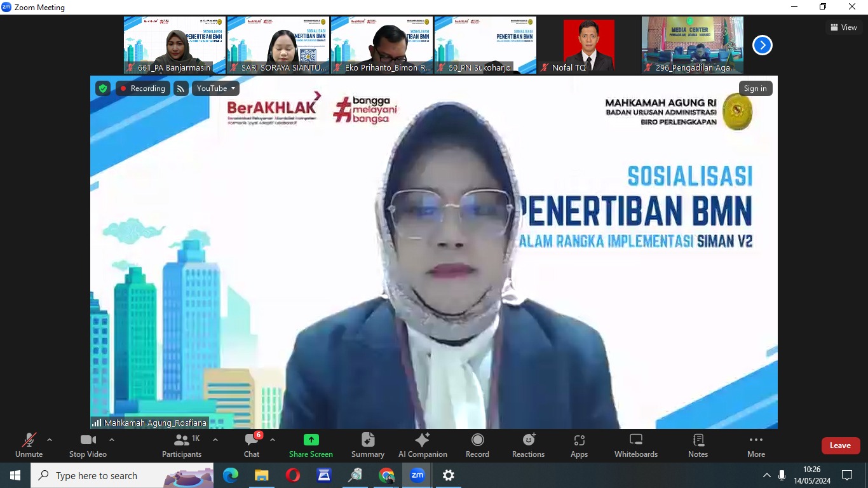
Task: Open the magnifier app in the taskbar
Action: coord(355,475)
